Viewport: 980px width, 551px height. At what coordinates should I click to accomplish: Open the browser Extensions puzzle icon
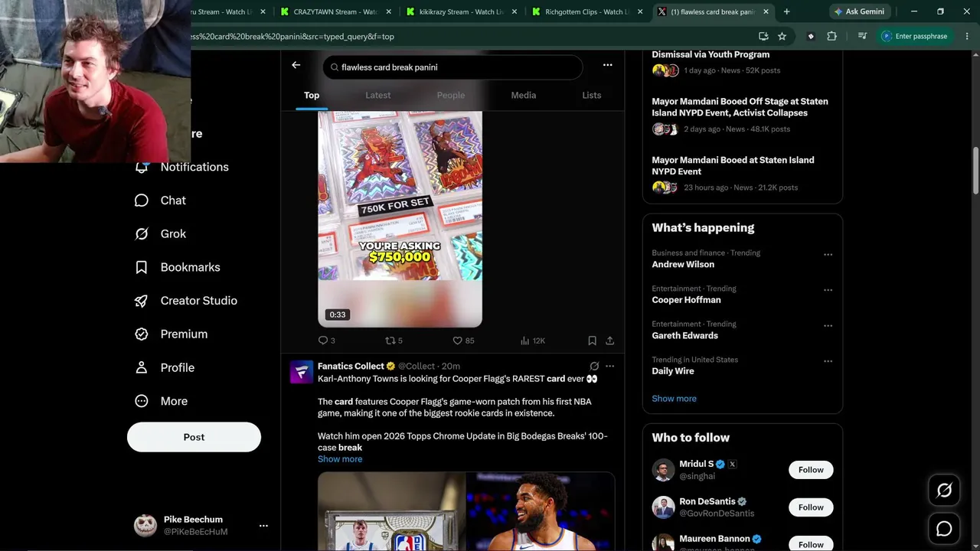831,36
